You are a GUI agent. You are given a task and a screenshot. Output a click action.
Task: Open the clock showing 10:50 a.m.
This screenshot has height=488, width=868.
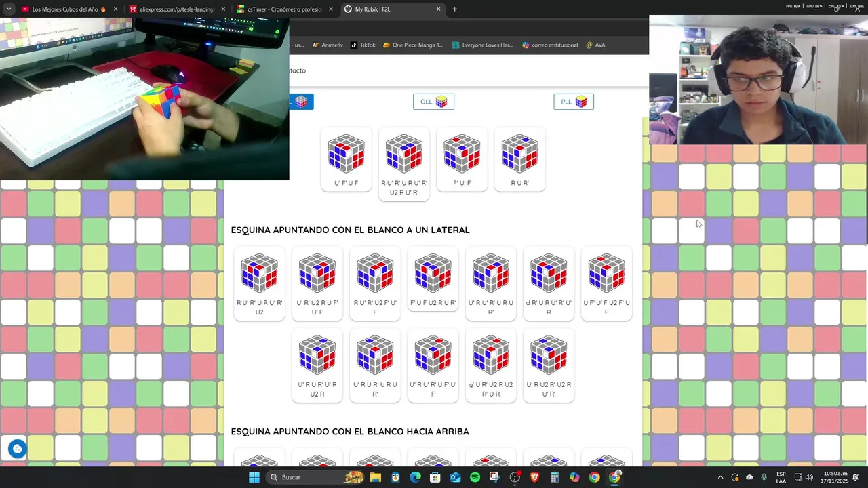(x=835, y=477)
